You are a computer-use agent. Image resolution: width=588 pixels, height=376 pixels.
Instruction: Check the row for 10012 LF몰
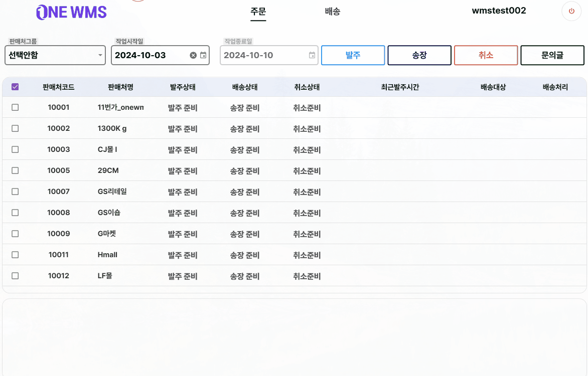pos(15,276)
